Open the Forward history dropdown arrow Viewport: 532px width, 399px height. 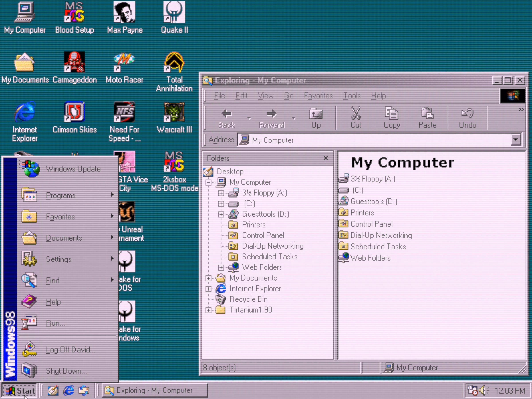(x=294, y=118)
